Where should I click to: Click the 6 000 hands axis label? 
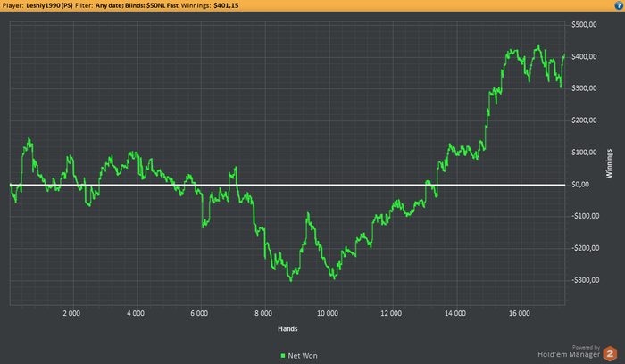(199, 313)
